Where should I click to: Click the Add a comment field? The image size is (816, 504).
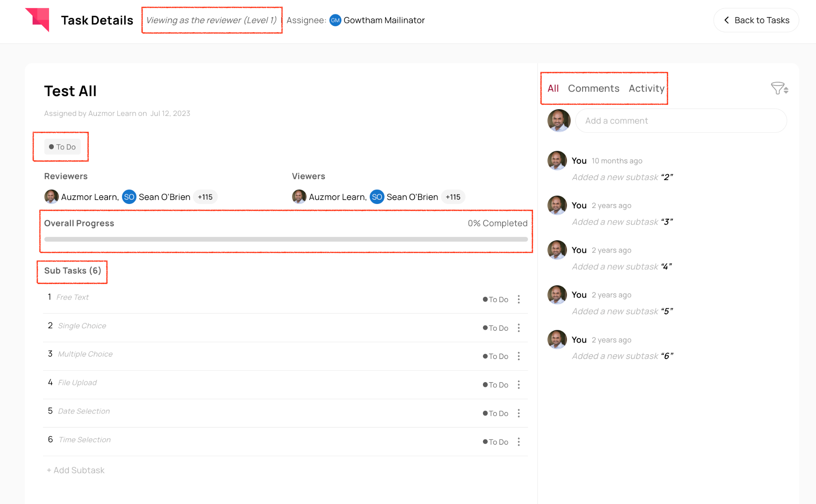(681, 121)
